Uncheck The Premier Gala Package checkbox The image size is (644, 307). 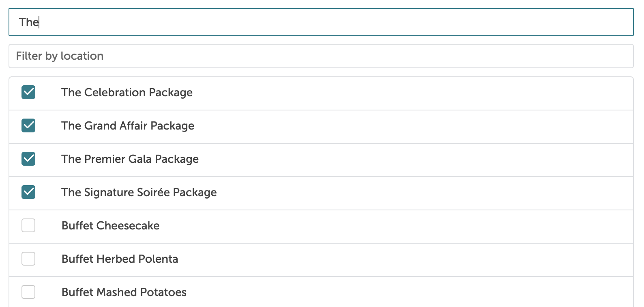click(28, 159)
